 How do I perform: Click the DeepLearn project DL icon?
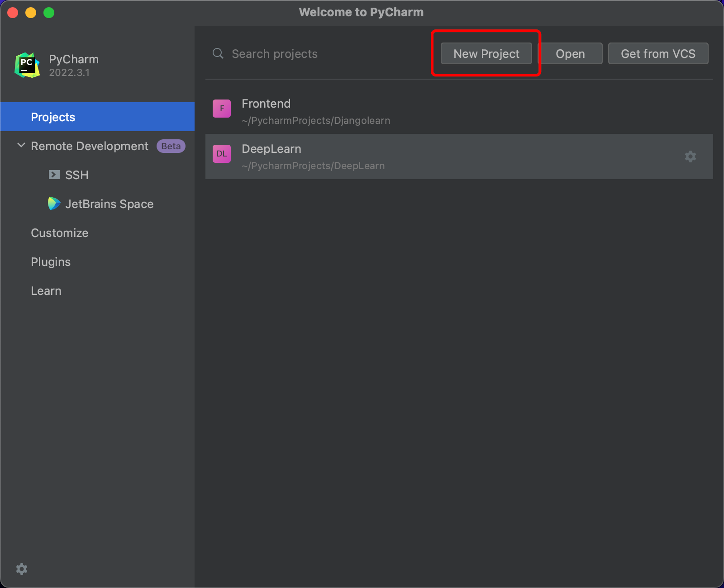click(x=222, y=154)
